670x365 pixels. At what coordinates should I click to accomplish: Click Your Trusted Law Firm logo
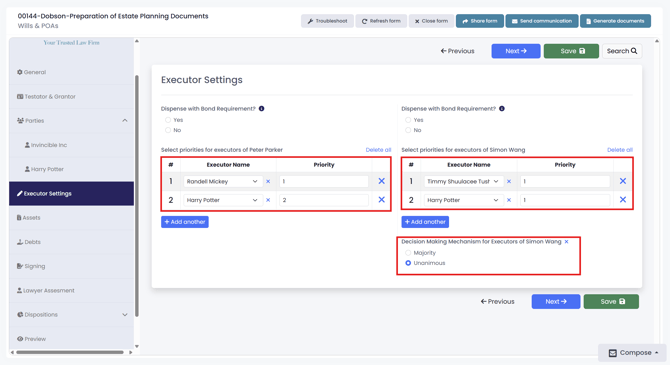pyautogui.click(x=71, y=43)
